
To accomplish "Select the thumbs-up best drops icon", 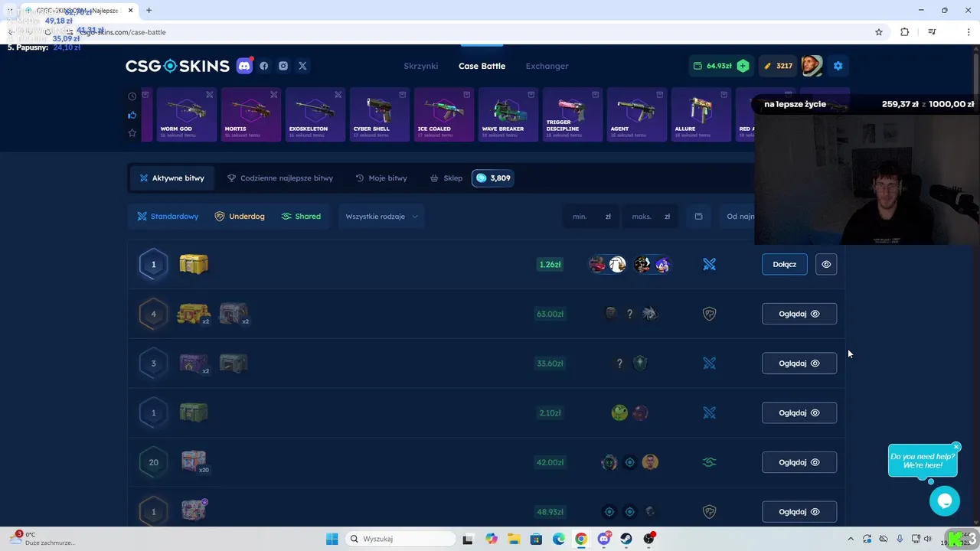I will coord(132,115).
